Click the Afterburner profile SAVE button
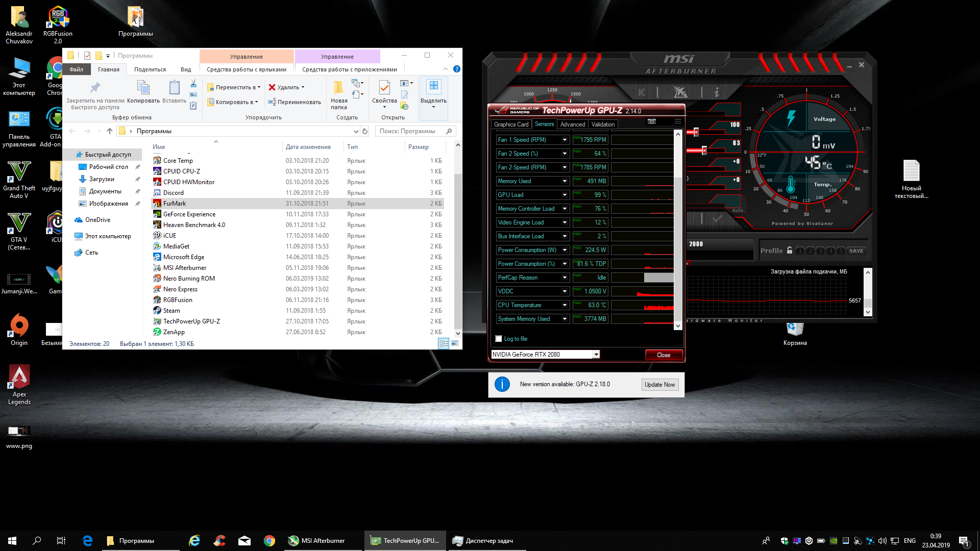 [856, 251]
